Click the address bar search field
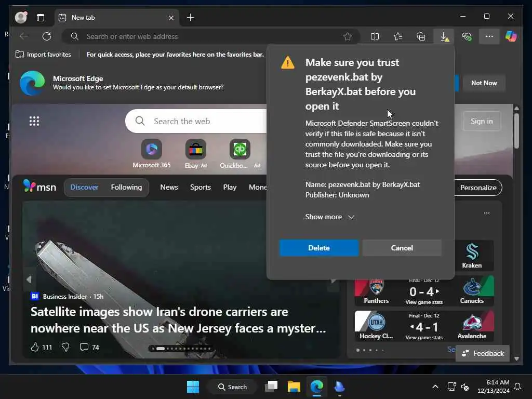This screenshot has width=532, height=399. coord(210,36)
